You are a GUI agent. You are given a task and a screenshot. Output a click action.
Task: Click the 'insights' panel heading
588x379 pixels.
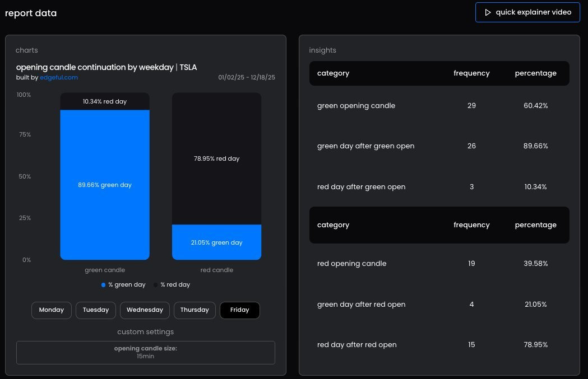(322, 50)
